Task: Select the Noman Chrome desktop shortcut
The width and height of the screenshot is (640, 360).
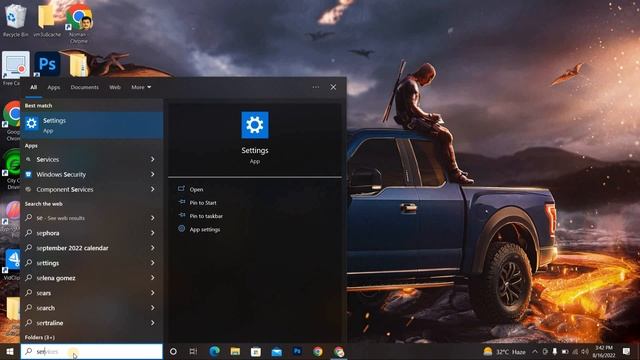Action: (x=79, y=23)
